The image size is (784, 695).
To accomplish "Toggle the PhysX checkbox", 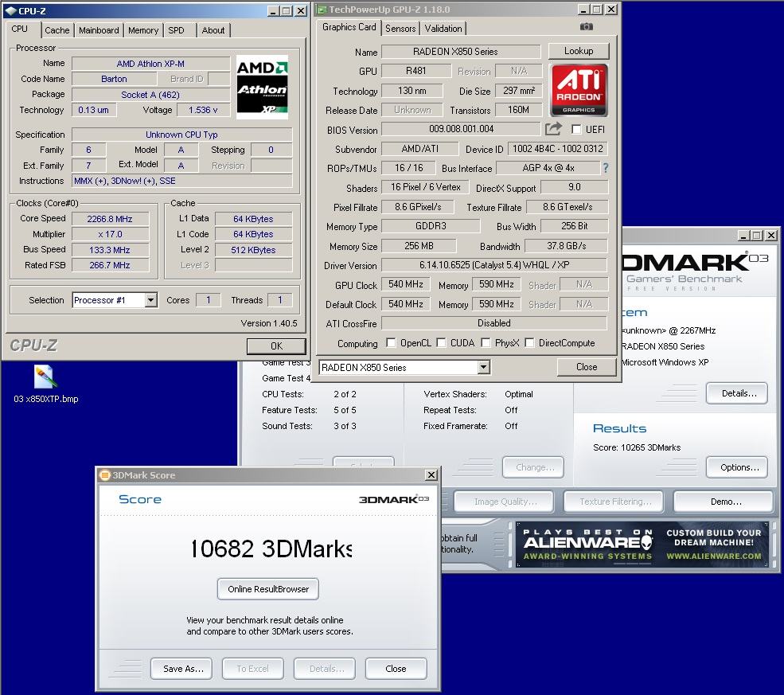I will point(486,343).
